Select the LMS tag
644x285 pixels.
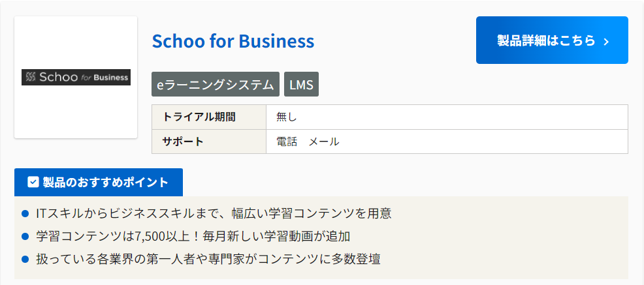click(x=301, y=84)
